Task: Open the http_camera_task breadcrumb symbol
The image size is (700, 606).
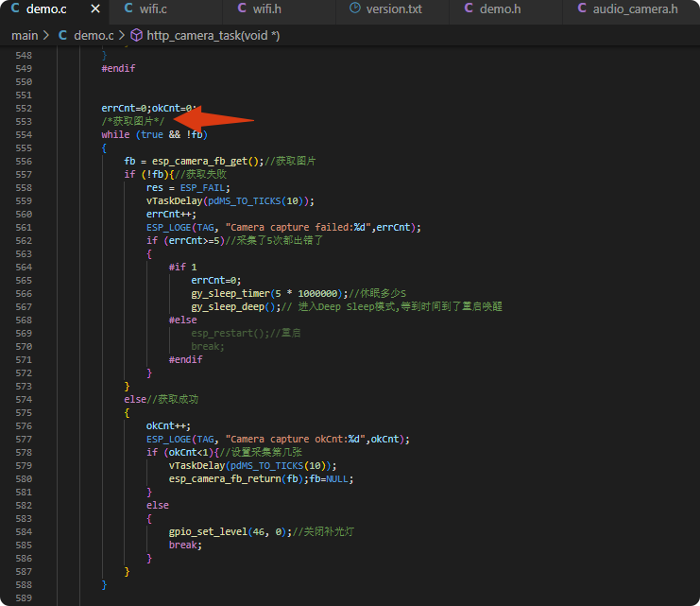Action: click(x=213, y=36)
